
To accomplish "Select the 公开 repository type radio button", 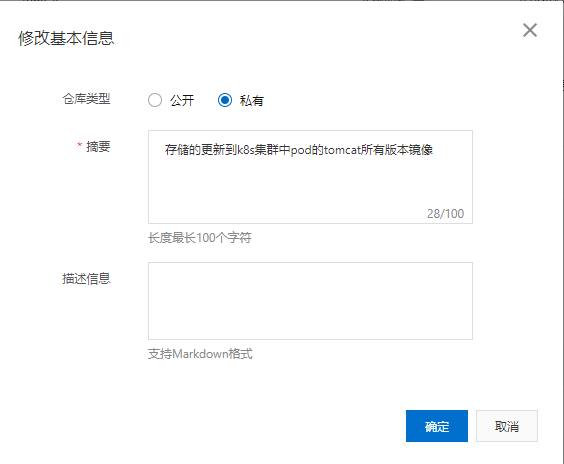I will pyautogui.click(x=155, y=100).
